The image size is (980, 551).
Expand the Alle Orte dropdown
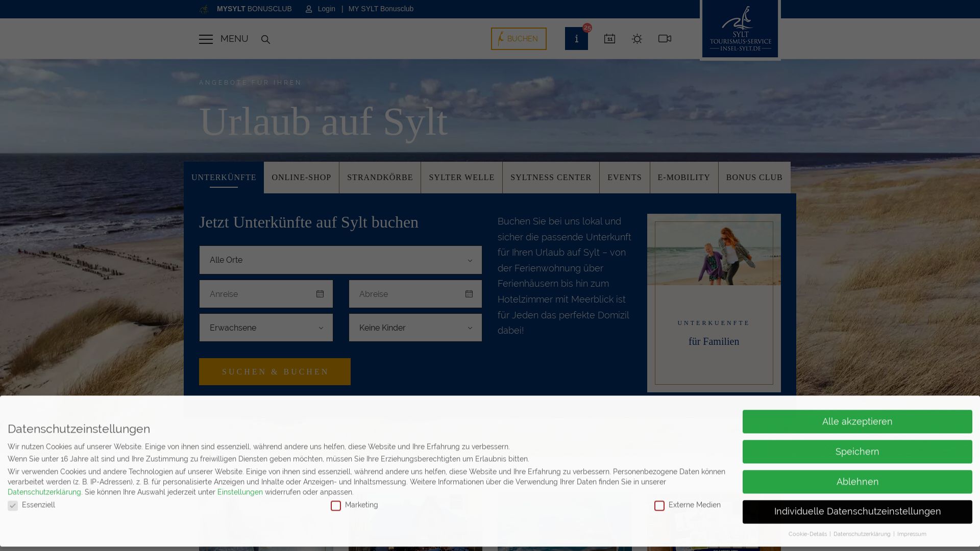pos(340,260)
